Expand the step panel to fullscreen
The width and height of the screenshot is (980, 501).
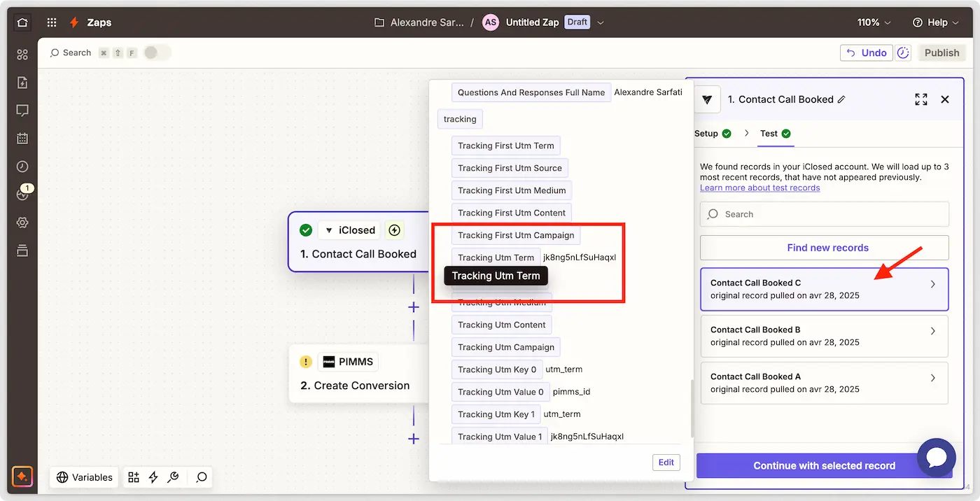tap(921, 99)
